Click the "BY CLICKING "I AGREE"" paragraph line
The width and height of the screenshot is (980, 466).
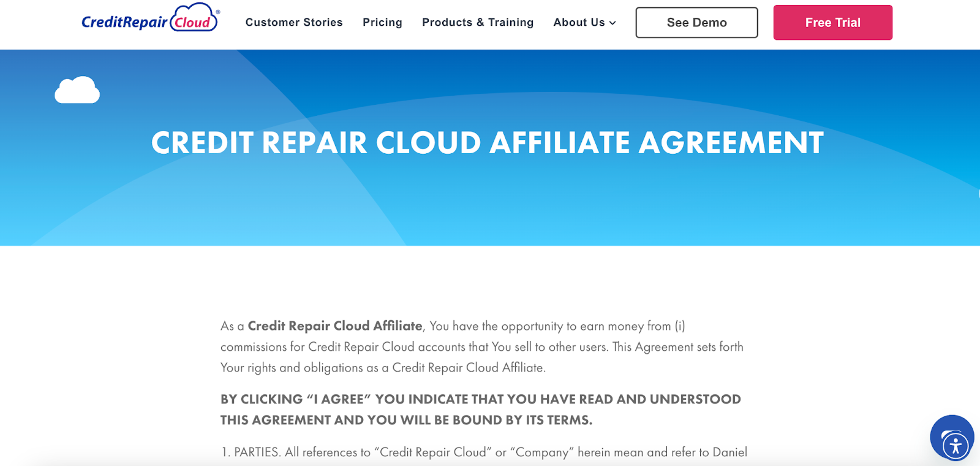pos(481,399)
